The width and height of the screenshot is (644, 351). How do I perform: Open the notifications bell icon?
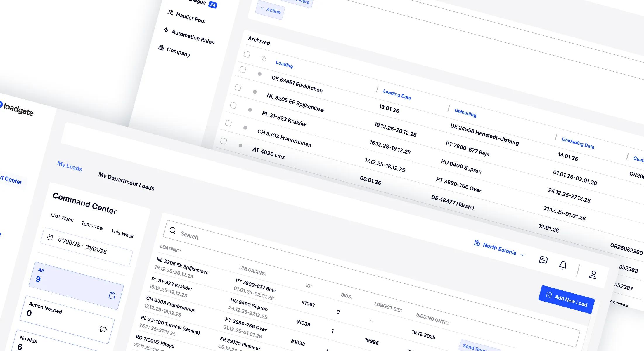[x=562, y=265]
